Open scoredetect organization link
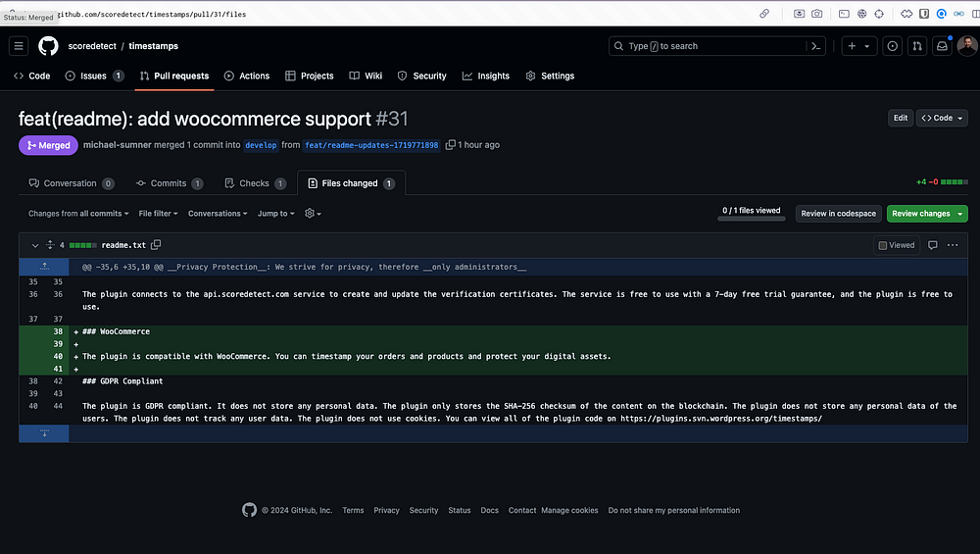This screenshot has width=980, height=554. 92,46
